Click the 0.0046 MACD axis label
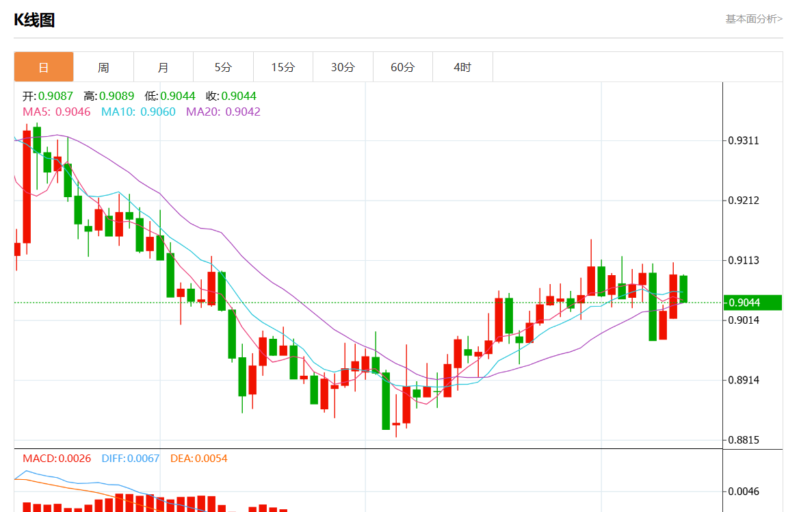The image size is (812, 512). 743,491
